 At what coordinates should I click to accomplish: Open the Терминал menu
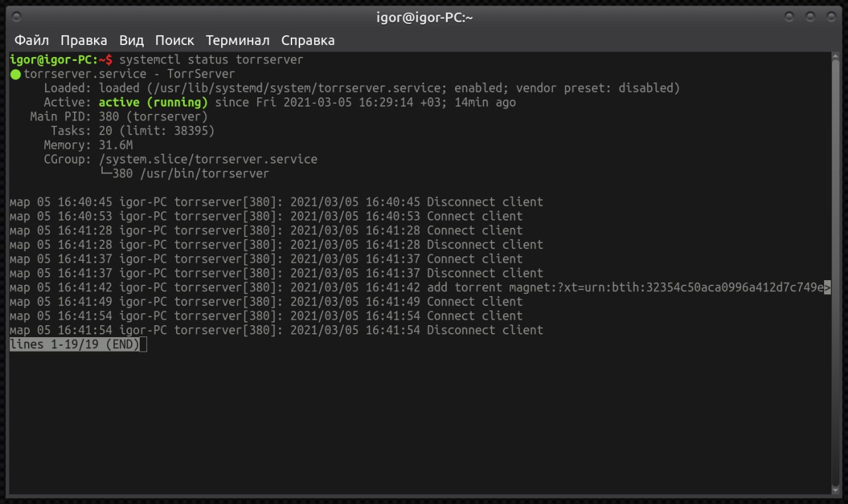(237, 40)
